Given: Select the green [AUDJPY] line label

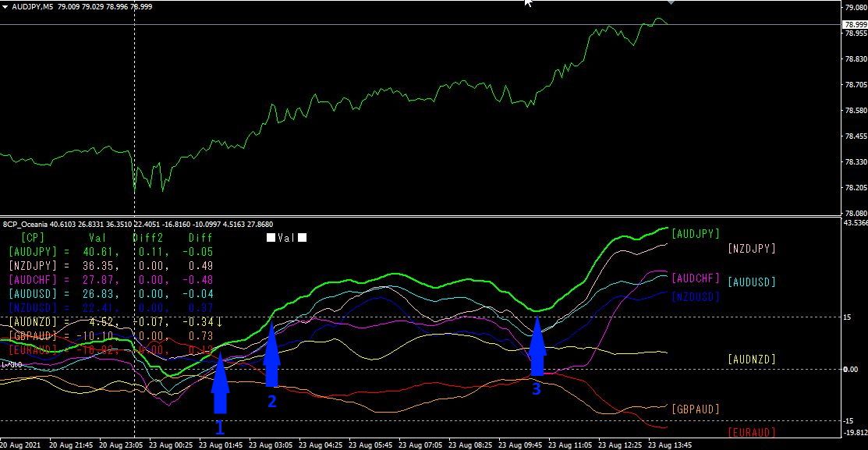Looking at the screenshot, I should (696, 234).
